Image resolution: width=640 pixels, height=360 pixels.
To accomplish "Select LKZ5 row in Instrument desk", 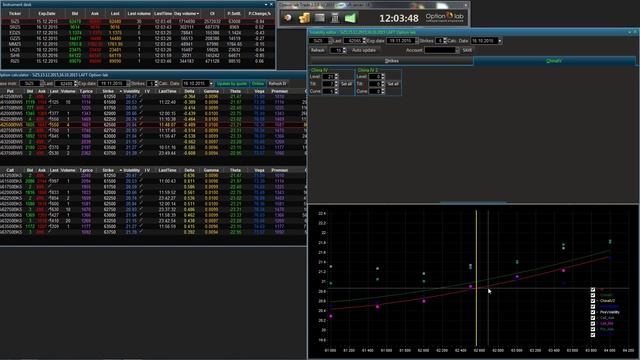I will click(138, 50).
